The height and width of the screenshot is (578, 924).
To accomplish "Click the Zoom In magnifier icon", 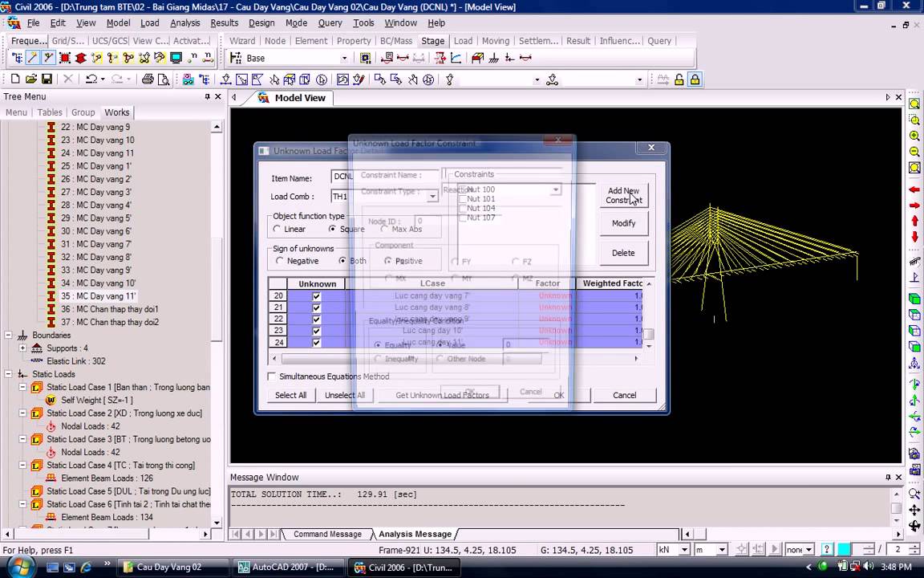I will pos(914,136).
